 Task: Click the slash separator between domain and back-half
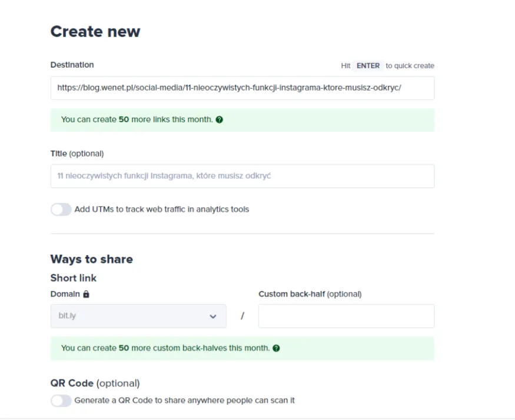(x=242, y=316)
